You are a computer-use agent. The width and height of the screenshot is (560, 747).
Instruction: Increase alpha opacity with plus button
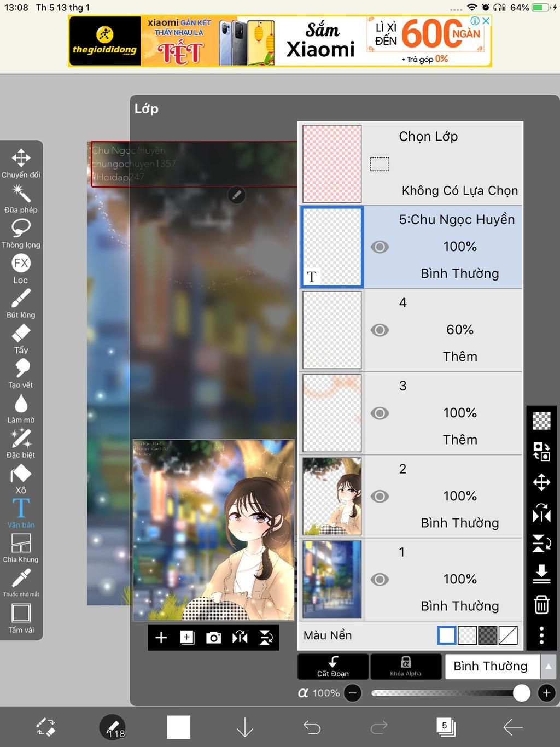(x=546, y=693)
